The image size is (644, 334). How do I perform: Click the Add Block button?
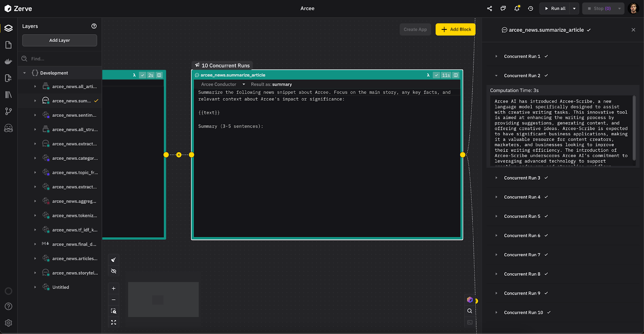point(456,29)
